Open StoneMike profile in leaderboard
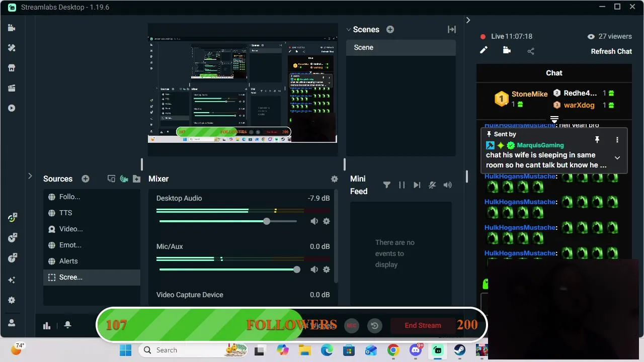This screenshot has width=644, height=362. 529,94
